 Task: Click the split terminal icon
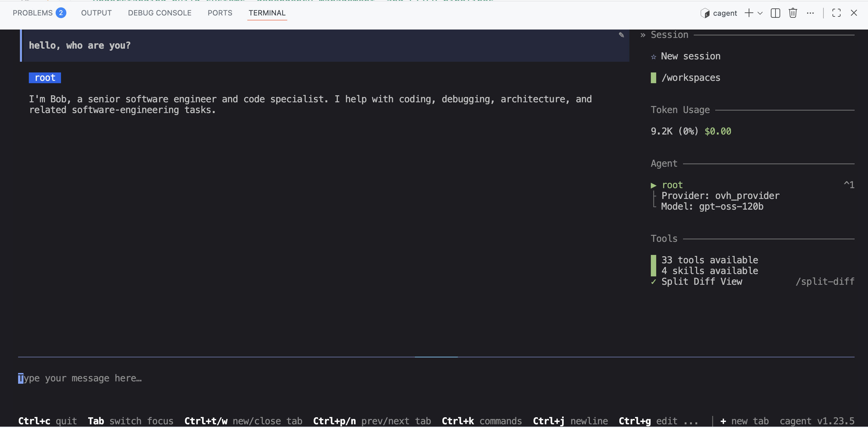[776, 13]
